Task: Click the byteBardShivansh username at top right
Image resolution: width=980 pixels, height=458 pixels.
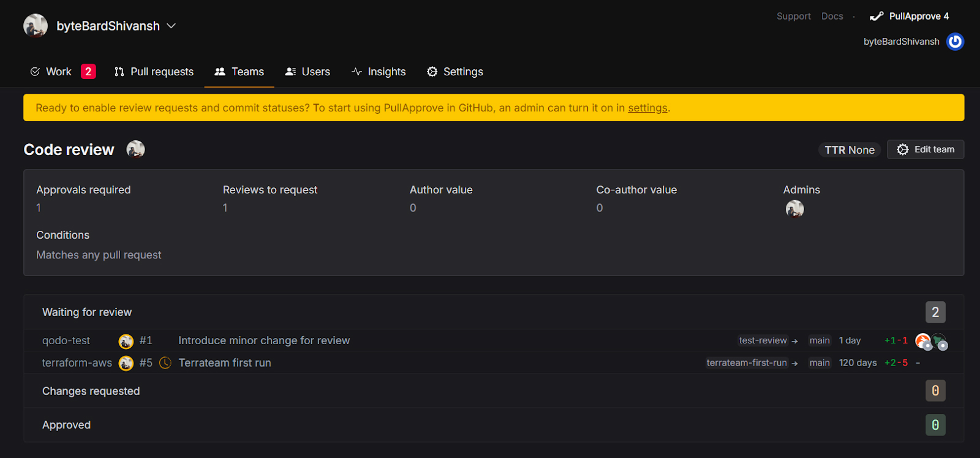Action: tap(902, 42)
